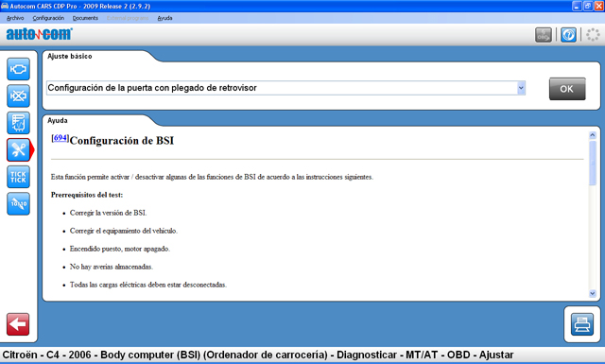
Task: Open the Configuración menu
Action: tap(48, 18)
